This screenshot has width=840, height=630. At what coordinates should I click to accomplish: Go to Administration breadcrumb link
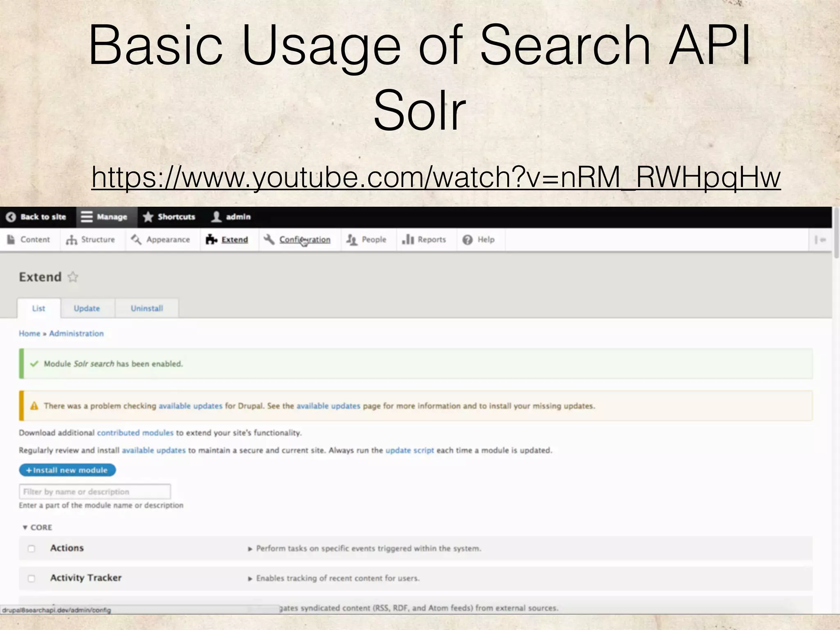(x=76, y=333)
